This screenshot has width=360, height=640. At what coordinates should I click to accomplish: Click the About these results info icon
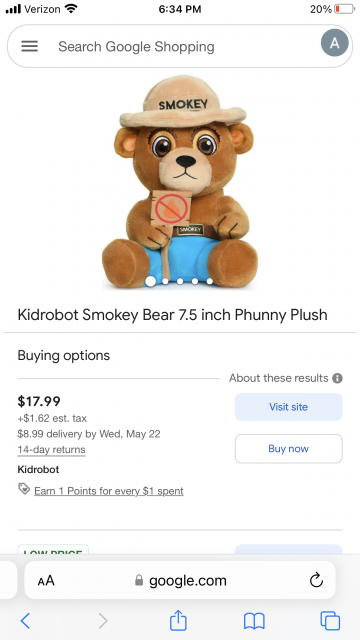click(x=337, y=378)
